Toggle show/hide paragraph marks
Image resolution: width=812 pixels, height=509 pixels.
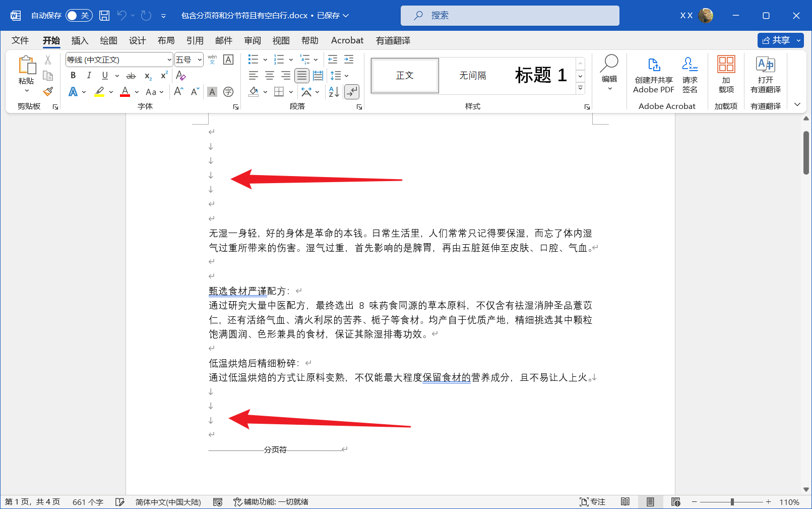click(x=352, y=92)
